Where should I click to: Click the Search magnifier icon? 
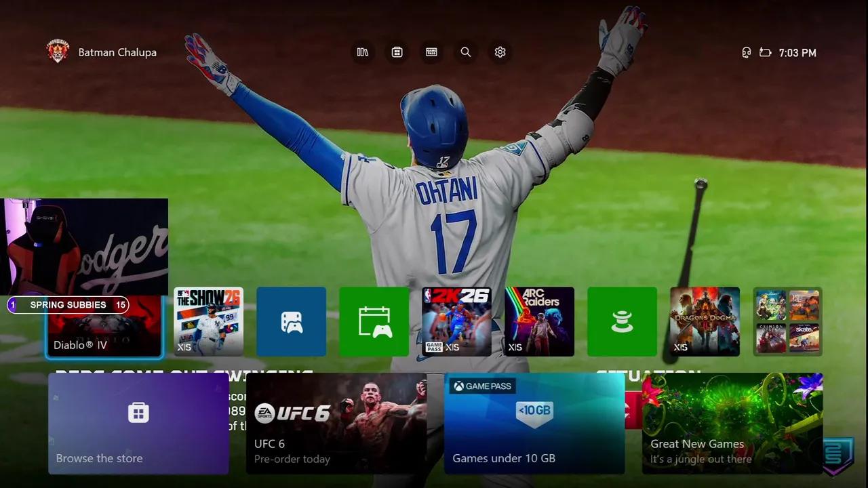pyautogui.click(x=466, y=52)
